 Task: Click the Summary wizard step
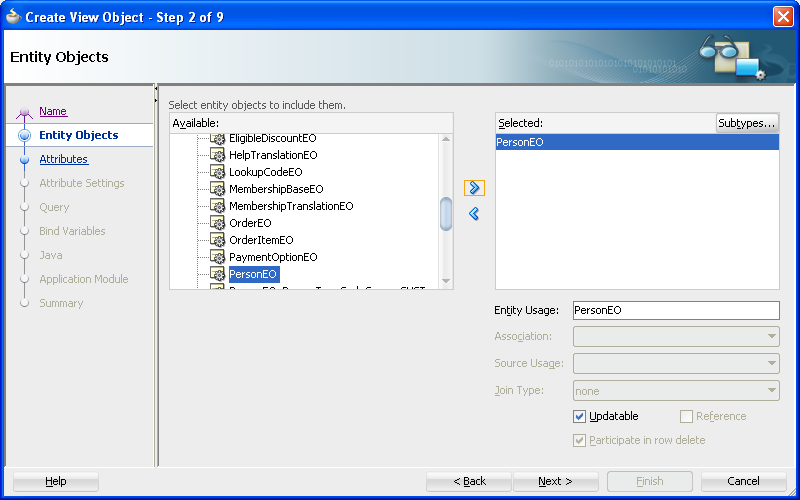click(x=61, y=303)
